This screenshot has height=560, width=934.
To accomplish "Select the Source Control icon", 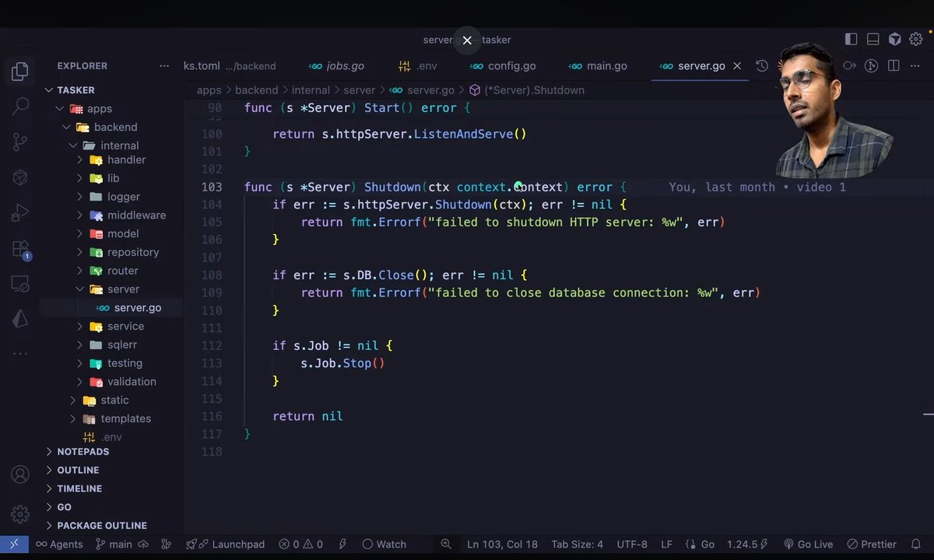I will point(19,141).
